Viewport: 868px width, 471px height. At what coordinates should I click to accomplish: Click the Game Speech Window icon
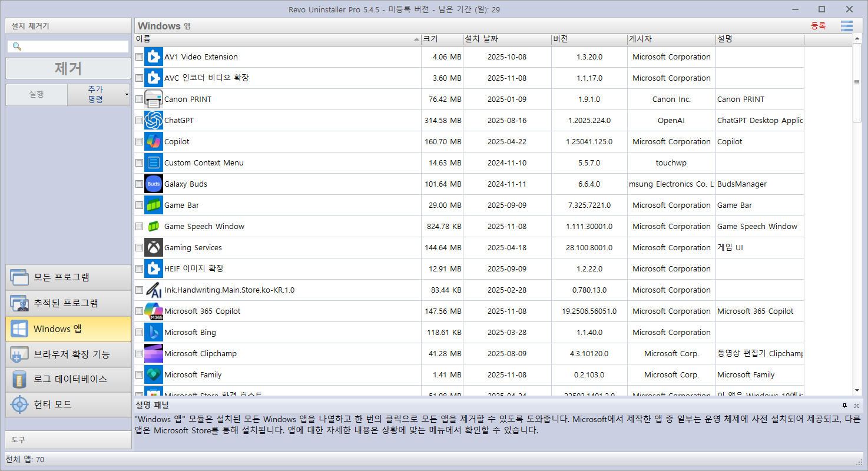(154, 227)
